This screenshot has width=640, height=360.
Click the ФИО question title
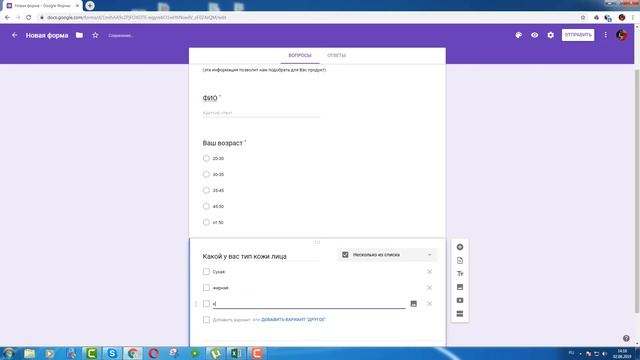click(x=210, y=98)
